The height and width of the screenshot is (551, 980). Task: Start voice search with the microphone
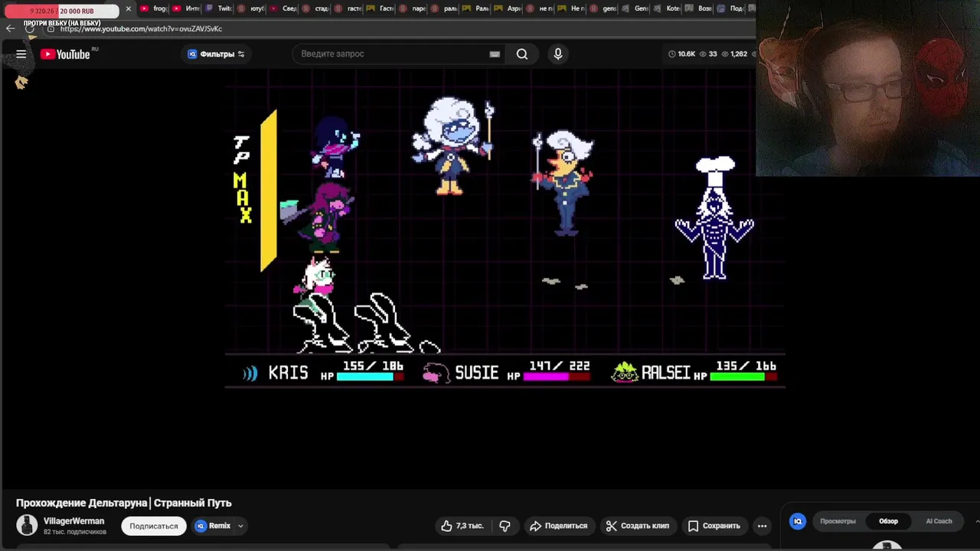(x=558, y=54)
